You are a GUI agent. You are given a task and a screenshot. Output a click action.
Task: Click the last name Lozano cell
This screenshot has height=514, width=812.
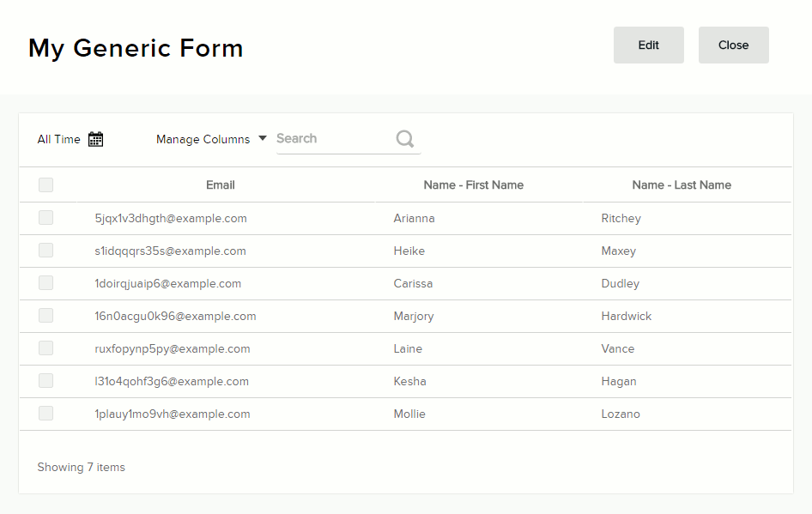(x=621, y=414)
